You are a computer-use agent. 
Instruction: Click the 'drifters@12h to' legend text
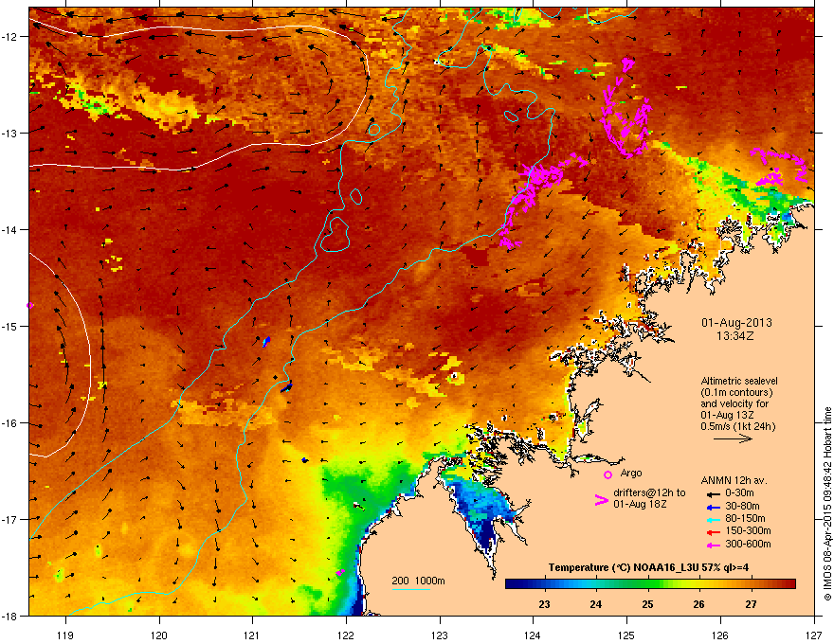pos(649,493)
